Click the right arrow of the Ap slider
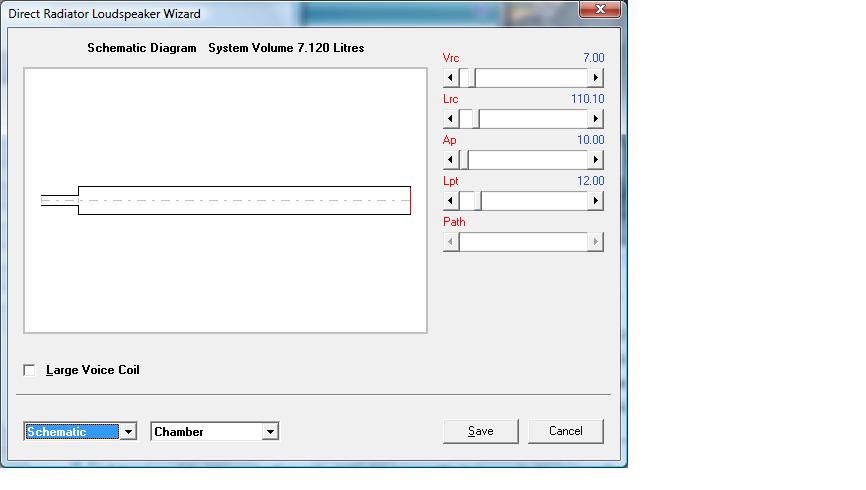Screen dimensions: 866x490 click(595, 160)
